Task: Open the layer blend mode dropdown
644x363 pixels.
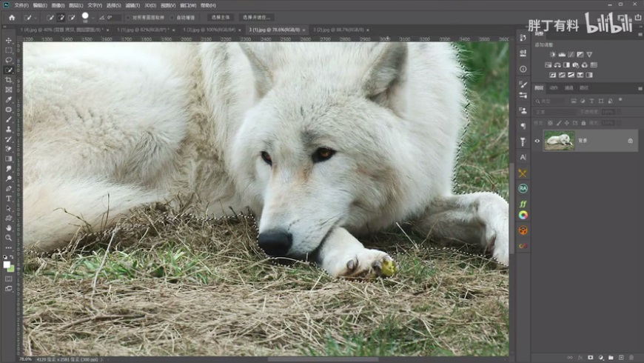Action: click(554, 112)
